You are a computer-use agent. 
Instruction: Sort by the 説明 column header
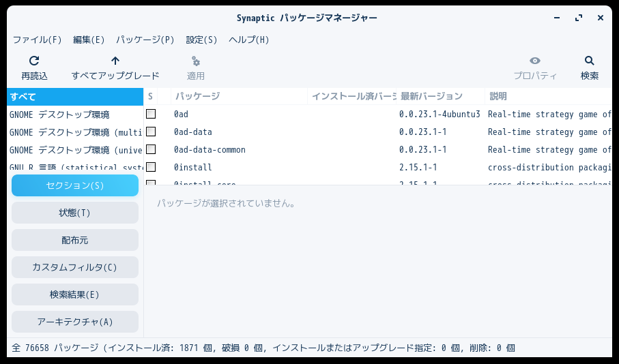tap(548, 96)
